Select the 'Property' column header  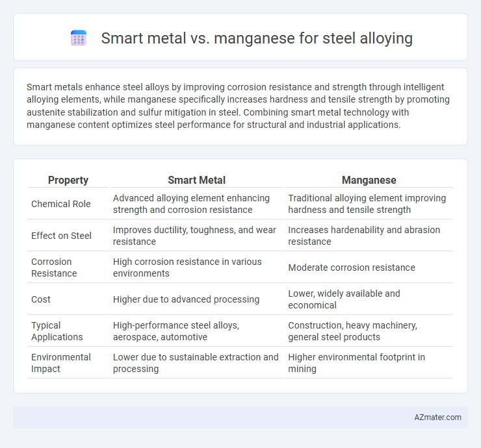[x=68, y=180]
